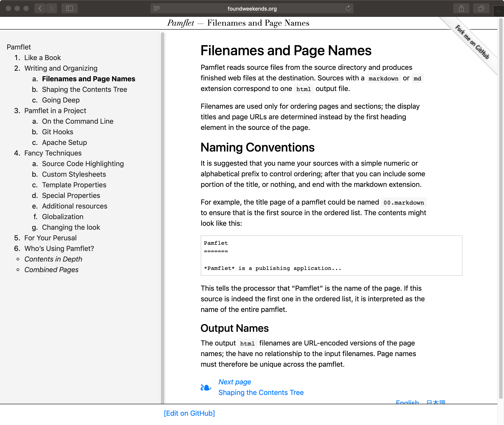Open Globalization page

63,217
